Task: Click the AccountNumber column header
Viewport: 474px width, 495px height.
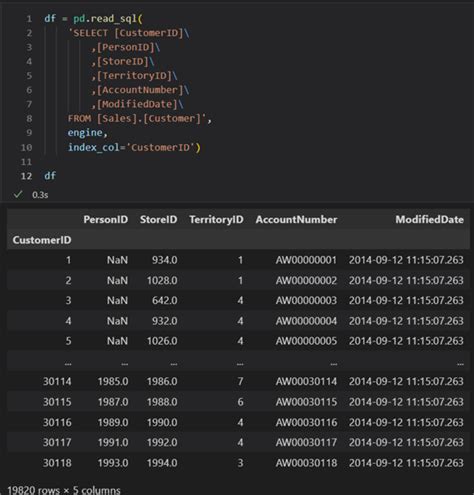Action: pos(296,219)
